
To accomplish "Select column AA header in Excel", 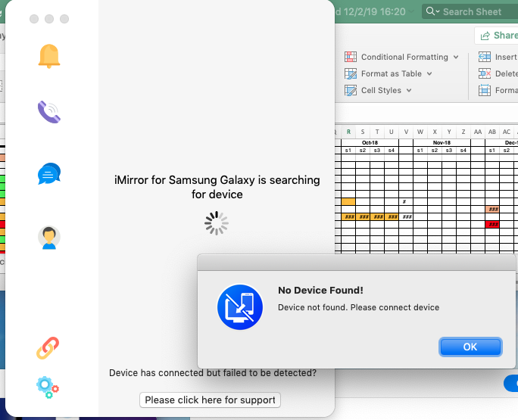I will tap(478, 132).
